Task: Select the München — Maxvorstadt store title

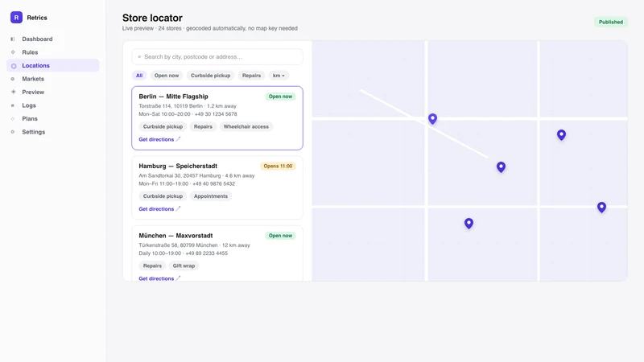Action: click(x=175, y=236)
